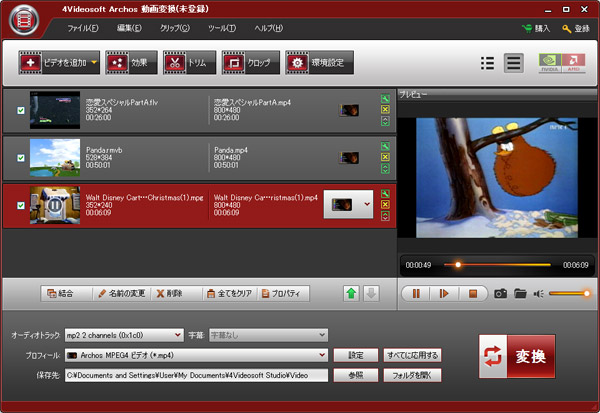This screenshot has height=413, width=600.
Task: Click the Walt Disney video thumbnail
Action: click(x=55, y=205)
